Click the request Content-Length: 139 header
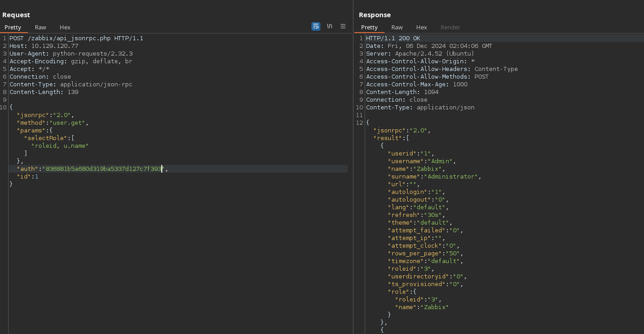Viewport: 644px width, 334px height. [44, 92]
